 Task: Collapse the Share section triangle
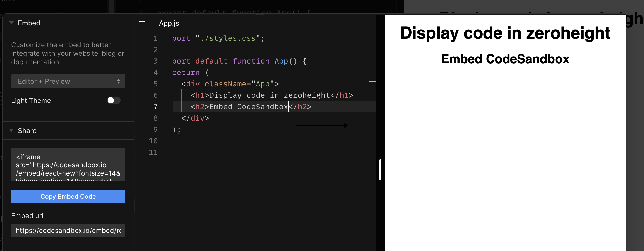tap(11, 130)
